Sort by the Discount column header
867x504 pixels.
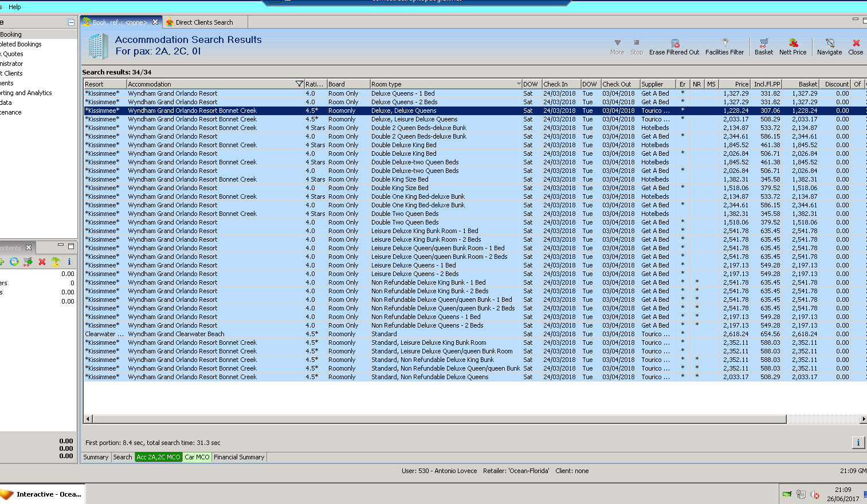tap(835, 84)
